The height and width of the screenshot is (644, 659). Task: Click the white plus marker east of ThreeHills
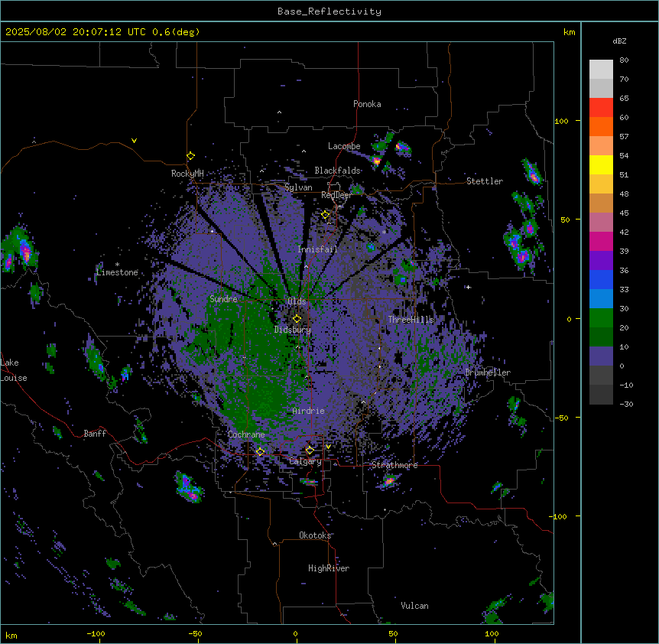pyautogui.click(x=468, y=287)
